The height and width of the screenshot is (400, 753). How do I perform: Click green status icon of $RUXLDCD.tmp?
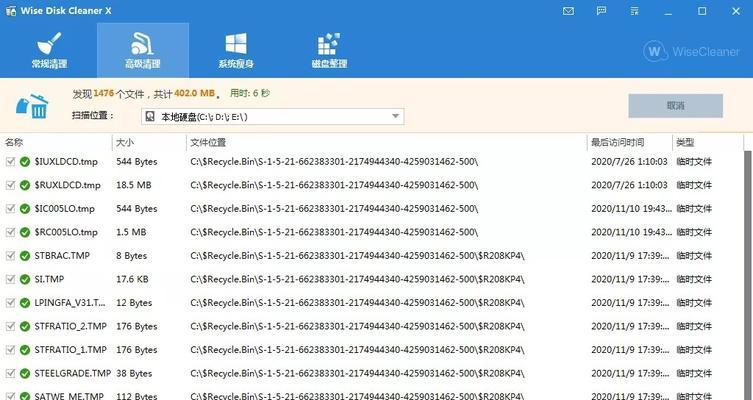click(25, 185)
